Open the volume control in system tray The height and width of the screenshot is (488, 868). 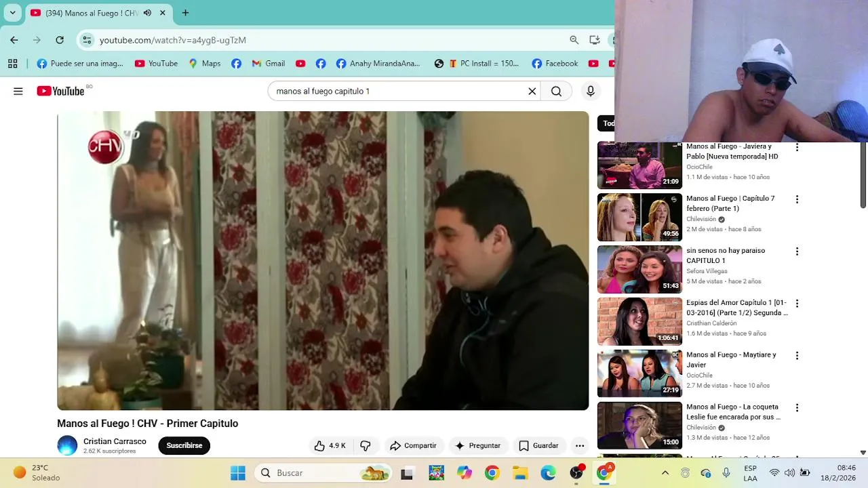[x=789, y=473]
